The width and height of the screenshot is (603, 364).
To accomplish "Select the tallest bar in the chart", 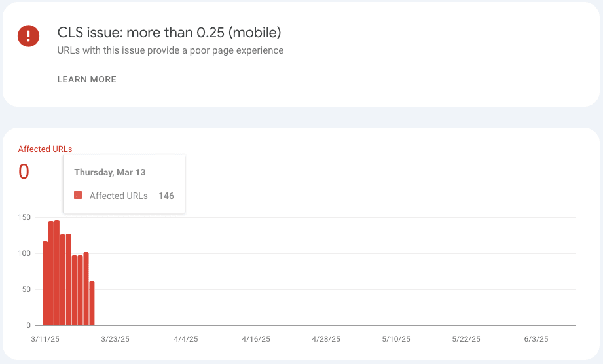I will pos(57,273).
